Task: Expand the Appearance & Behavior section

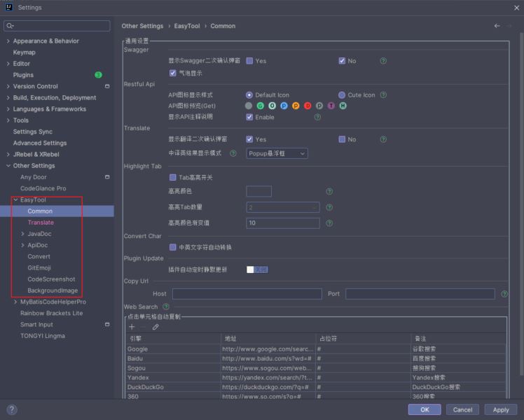Action: (8, 41)
